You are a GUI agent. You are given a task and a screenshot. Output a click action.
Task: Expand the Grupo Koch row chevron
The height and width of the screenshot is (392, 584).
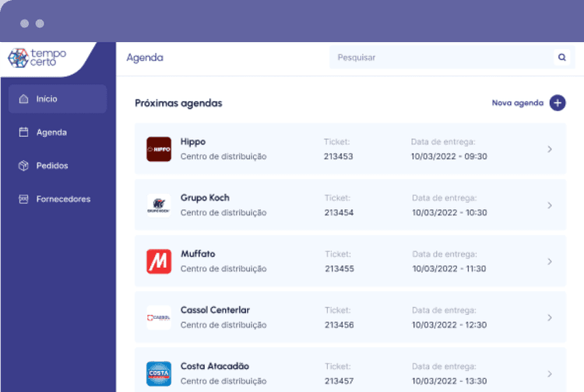tap(550, 205)
